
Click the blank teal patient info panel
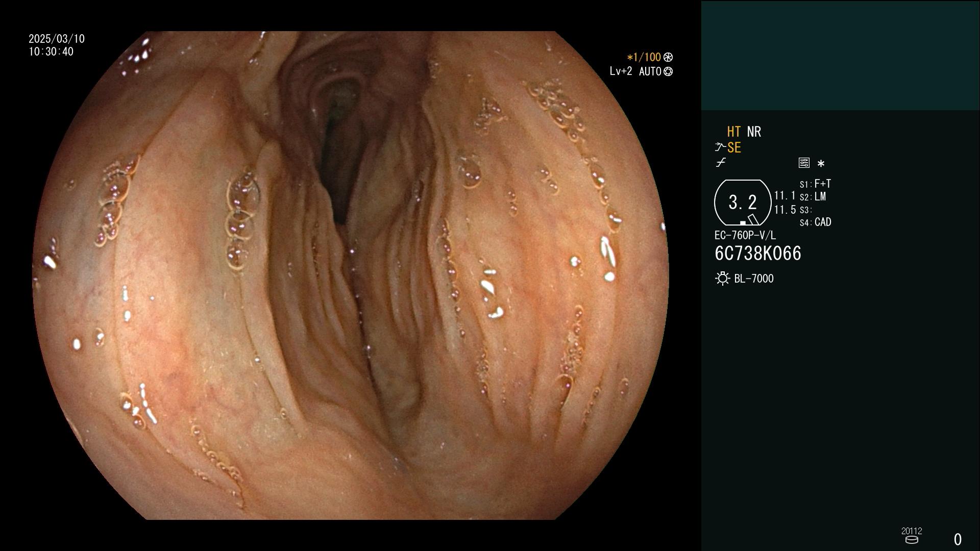click(x=840, y=55)
